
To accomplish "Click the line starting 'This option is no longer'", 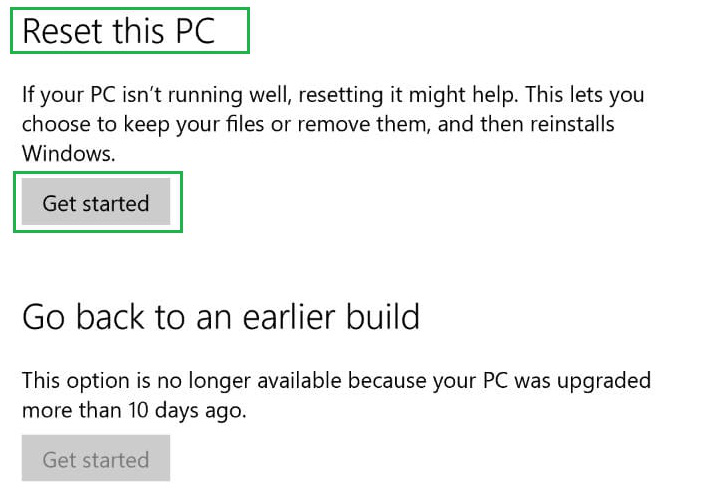I will (x=336, y=381).
